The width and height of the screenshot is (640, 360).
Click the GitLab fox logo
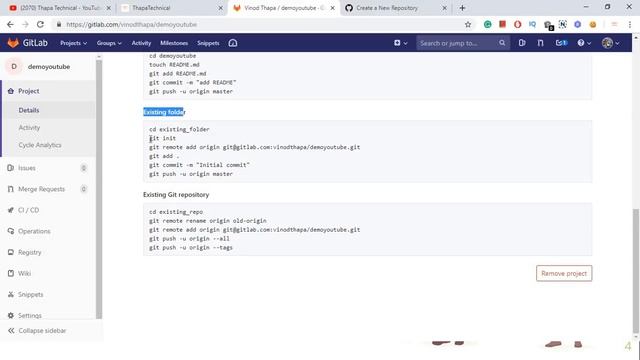pyautogui.click(x=13, y=43)
